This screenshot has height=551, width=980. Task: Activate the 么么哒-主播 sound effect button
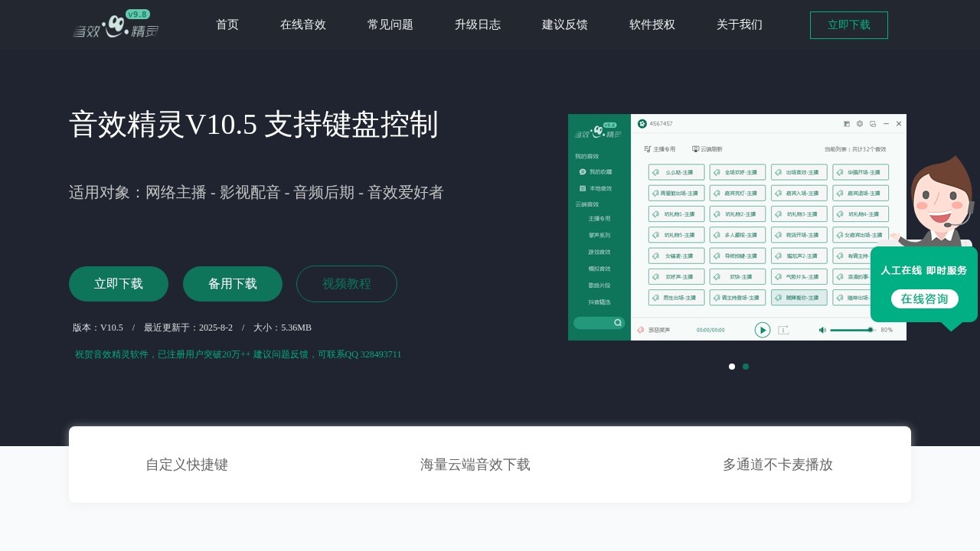676,172
